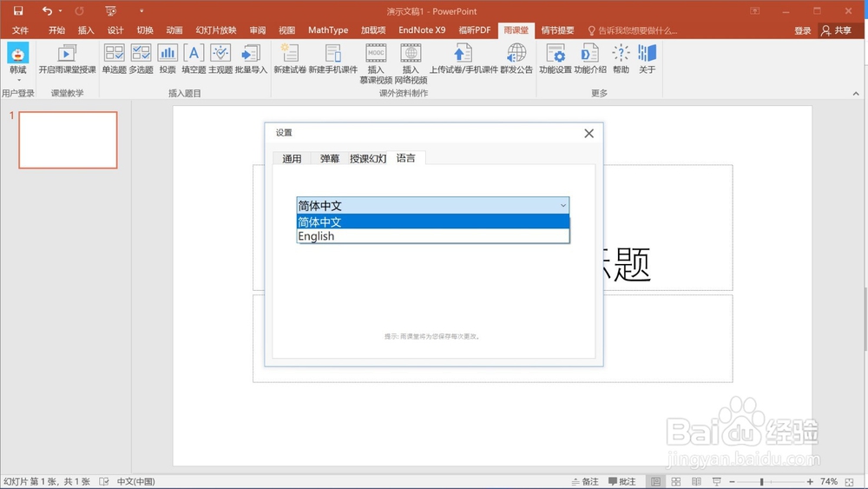Open 功能设置 function settings
This screenshot has width=868, height=489.
pyautogui.click(x=556, y=59)
